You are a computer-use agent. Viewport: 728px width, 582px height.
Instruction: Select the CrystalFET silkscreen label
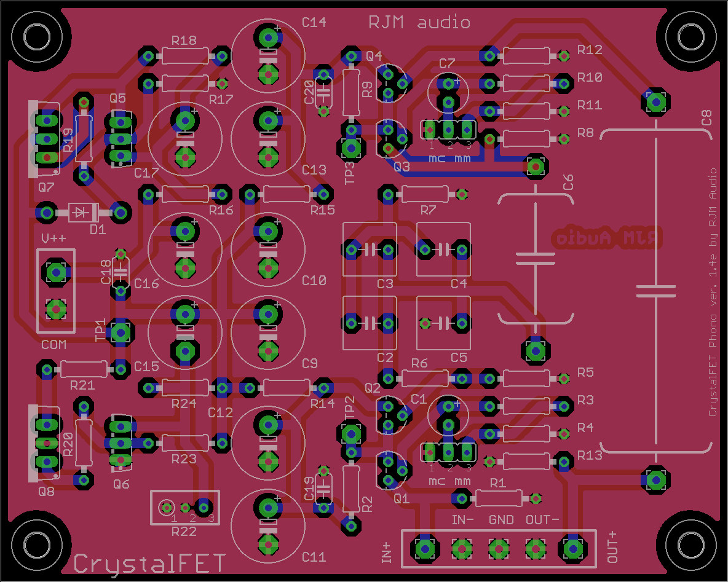[149, 564]
